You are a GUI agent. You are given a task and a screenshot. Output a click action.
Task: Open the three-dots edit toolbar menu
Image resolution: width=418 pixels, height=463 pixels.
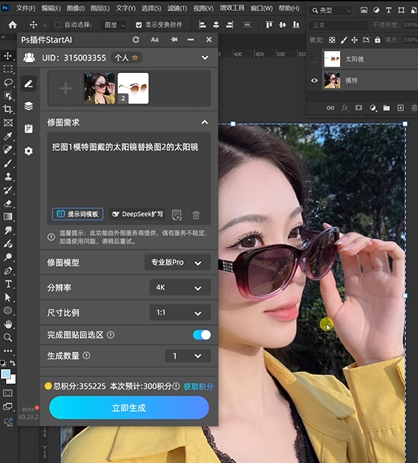[8, 351]
